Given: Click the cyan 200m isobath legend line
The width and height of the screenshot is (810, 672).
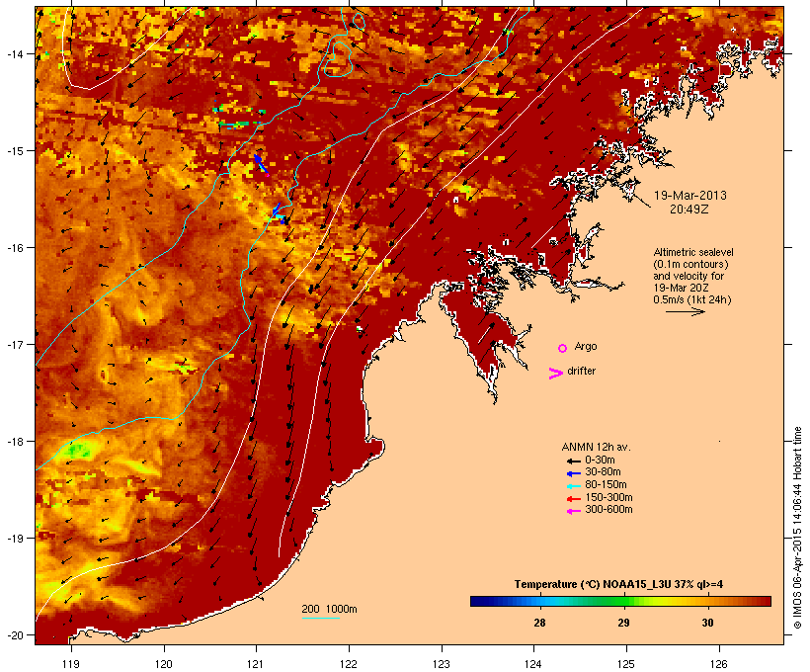Looking at the screenshot, I should 320,619.
